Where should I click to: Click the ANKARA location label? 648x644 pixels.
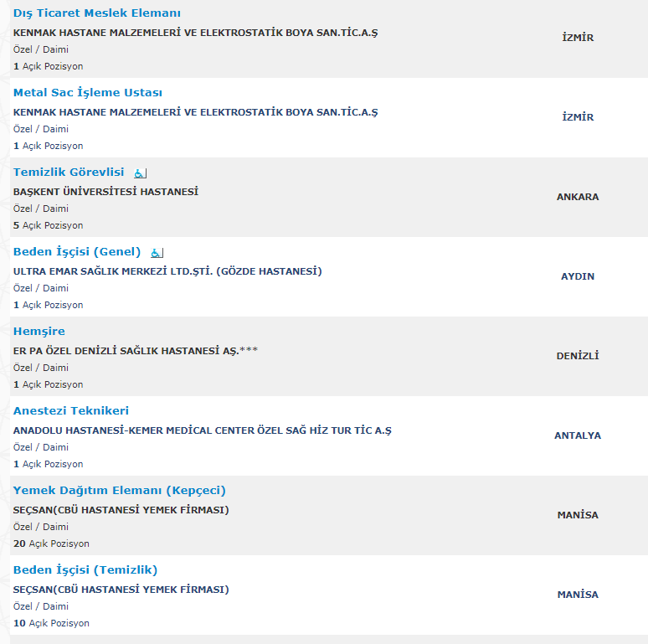point(578,197)
